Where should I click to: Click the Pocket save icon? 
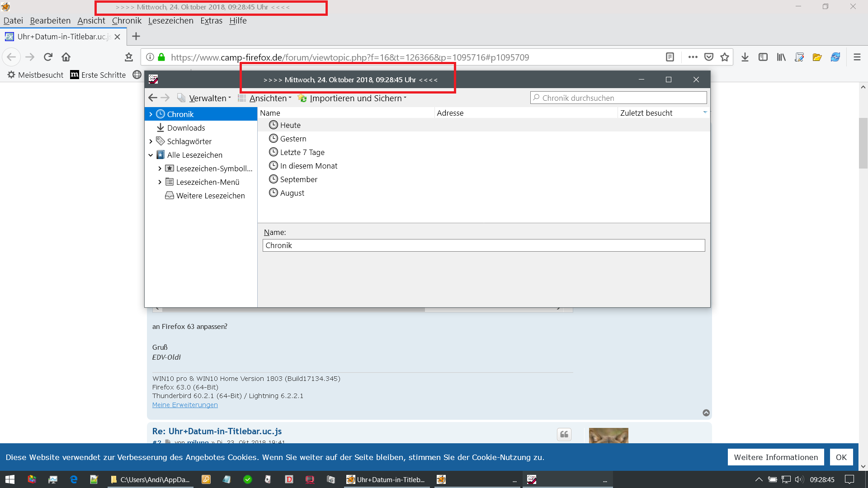(709, 57)
